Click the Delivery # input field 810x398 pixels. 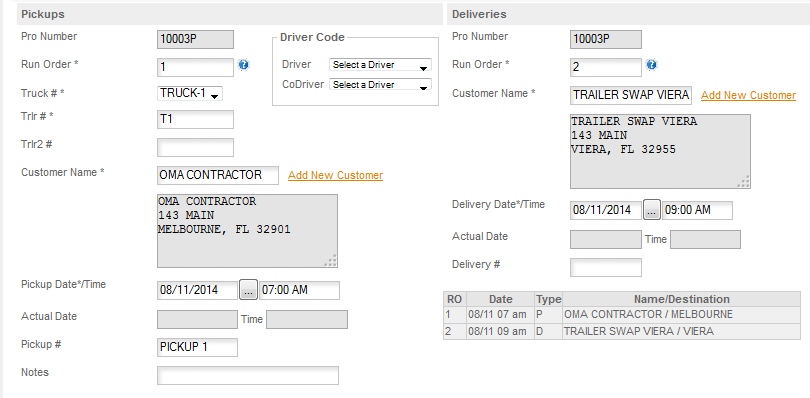[x=606, y=268]
